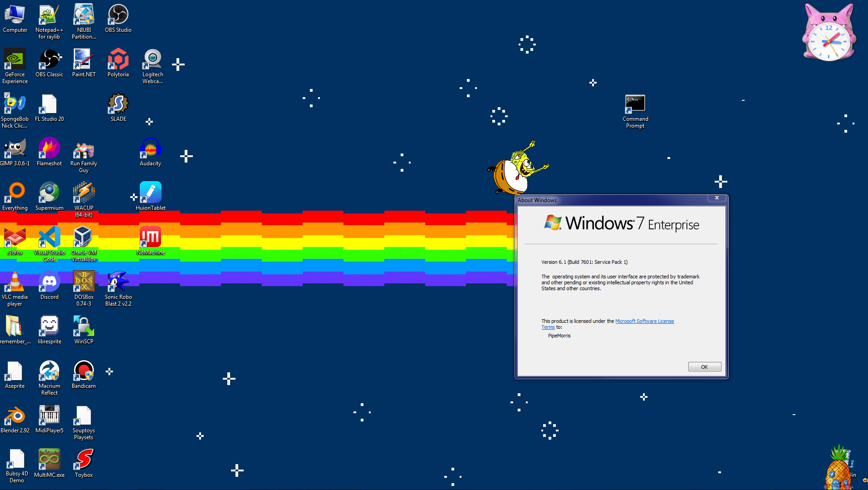Close the About Windows dialog
This screenshot has height=490, width=868.
[716, 198]
